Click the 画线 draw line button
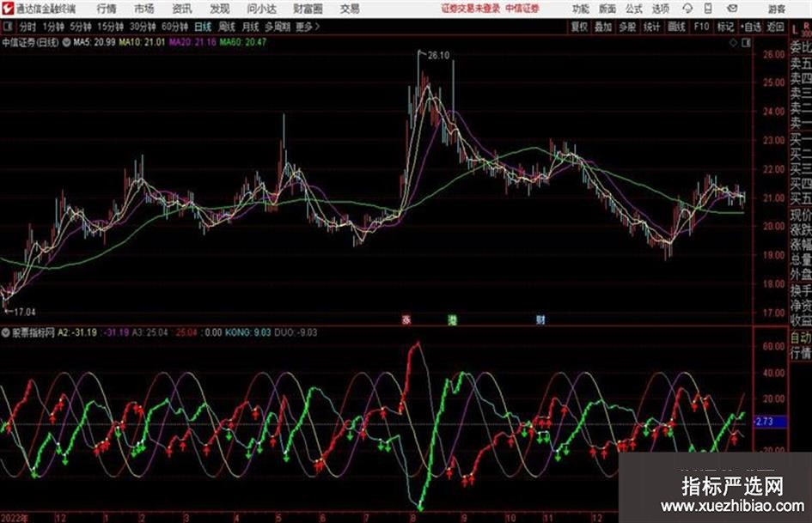Viewport: 812px width, 523px height. point(676,27)
